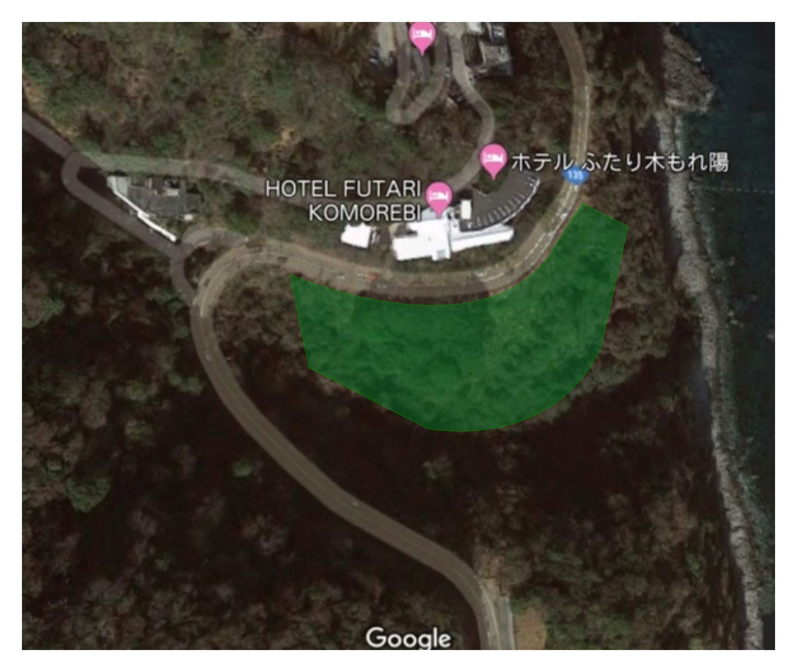Viewport: 797px width, 672px height.
Task: Open the HOTEL FUTARI KOMOREBI label
Action: 343,200
